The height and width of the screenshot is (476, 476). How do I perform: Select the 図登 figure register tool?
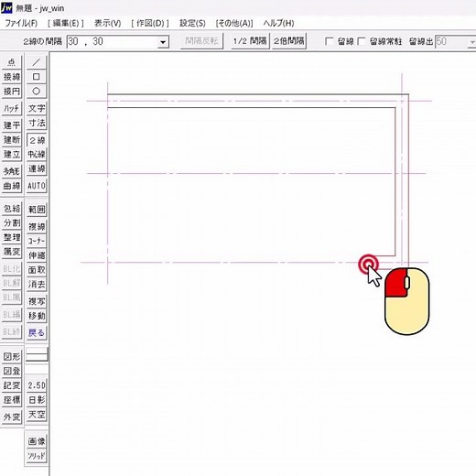click(x=12, y=371)
